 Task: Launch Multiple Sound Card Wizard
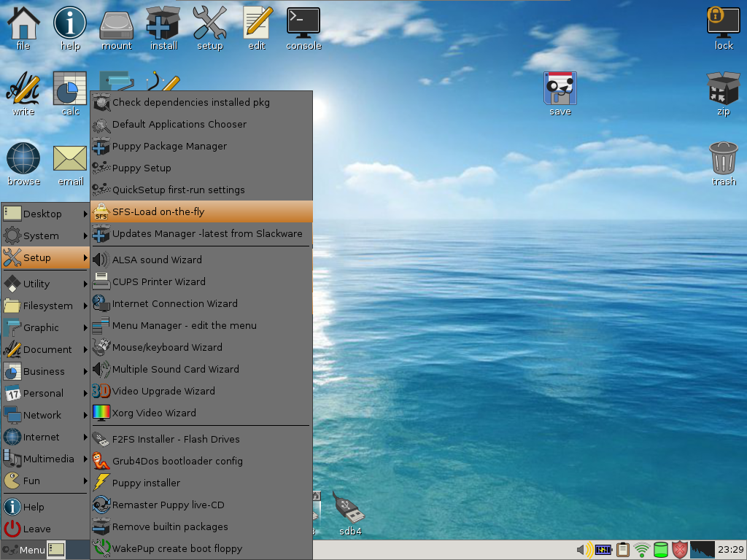(201, 370)
